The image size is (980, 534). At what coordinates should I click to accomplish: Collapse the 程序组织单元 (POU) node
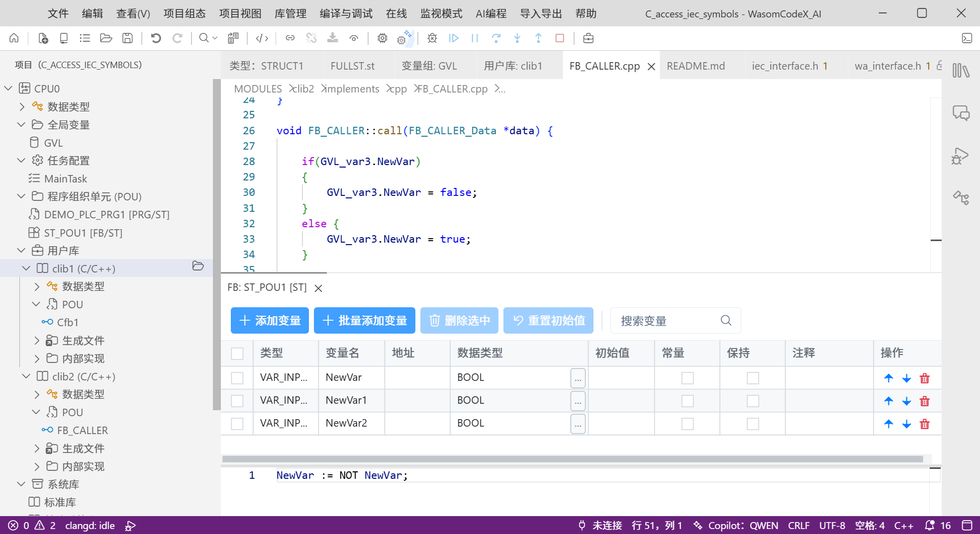[x=21, y=196]
